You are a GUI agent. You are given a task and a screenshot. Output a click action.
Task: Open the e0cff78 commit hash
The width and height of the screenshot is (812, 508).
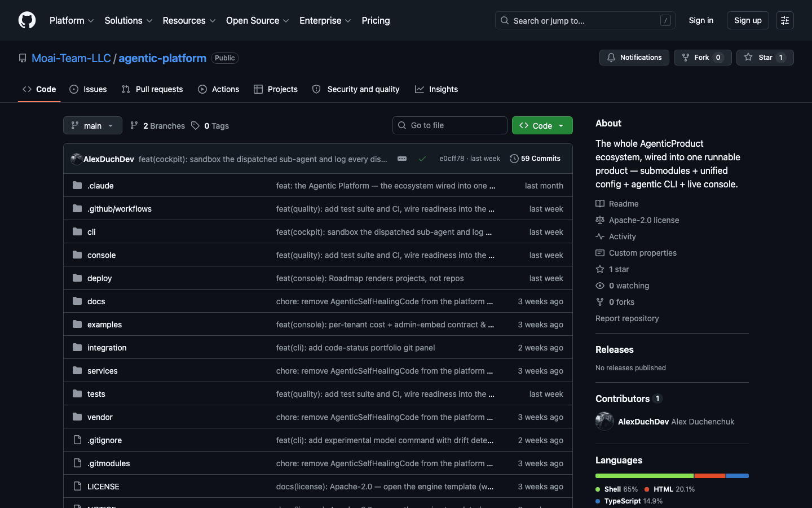[452, 159]
